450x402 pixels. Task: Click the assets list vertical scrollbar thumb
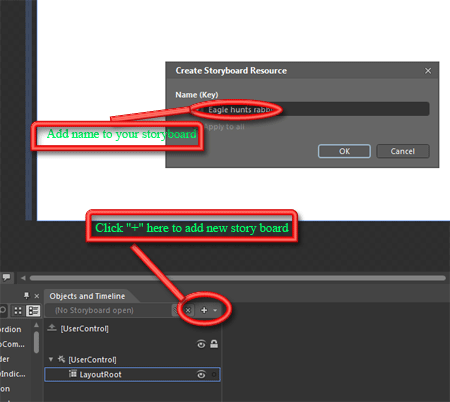(x=36, y=342)
